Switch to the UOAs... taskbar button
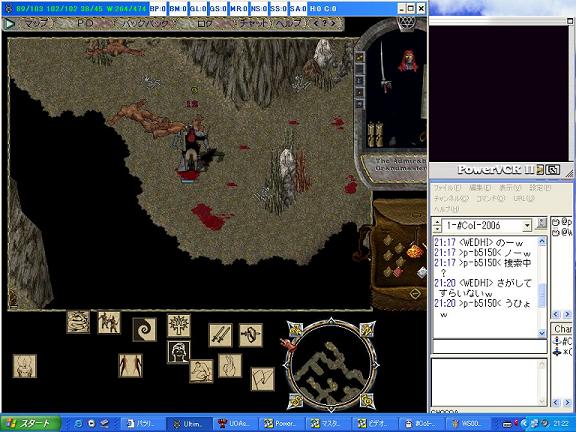This screenshot has width=576, height=432. pyautogui.click(x=235, y=424)
